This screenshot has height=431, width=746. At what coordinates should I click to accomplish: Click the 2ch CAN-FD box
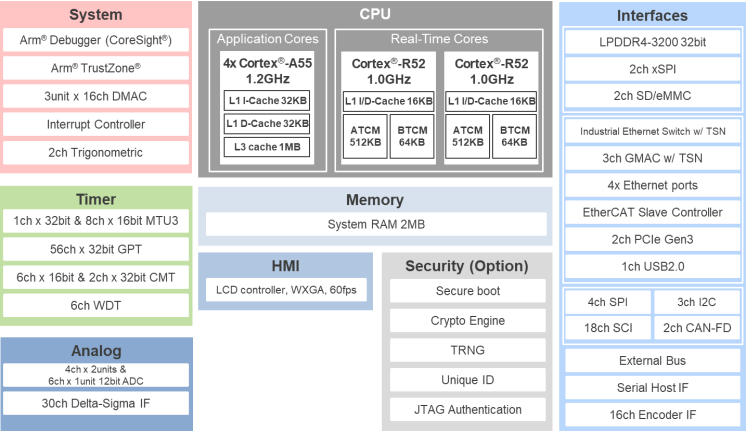point(696,327)
